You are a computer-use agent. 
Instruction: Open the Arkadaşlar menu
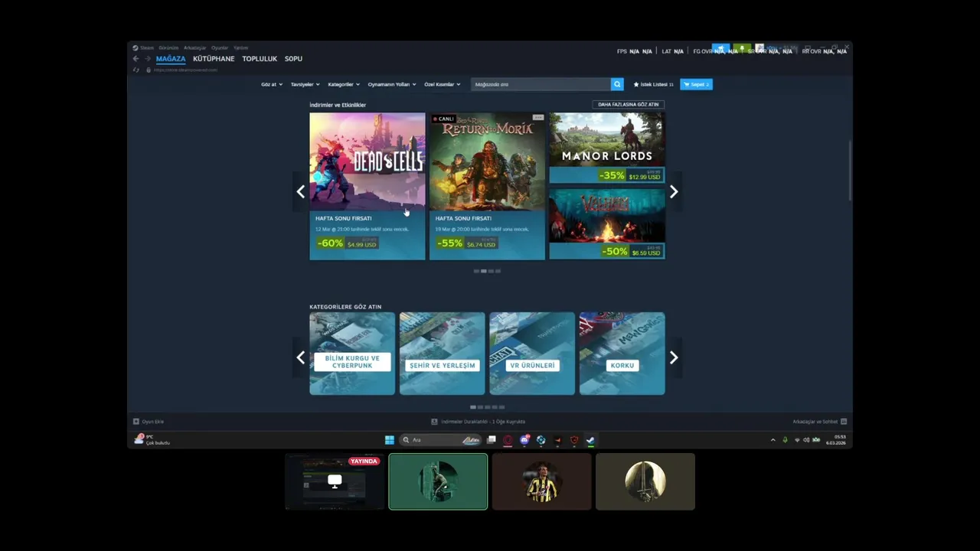194,47
